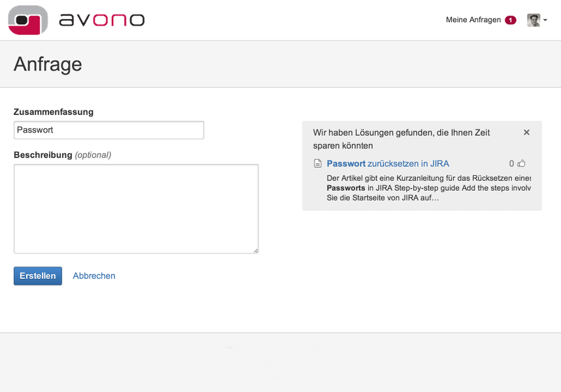Click the article preview text starting Der Artikel

pyautogui.click(x=428, y=188)
